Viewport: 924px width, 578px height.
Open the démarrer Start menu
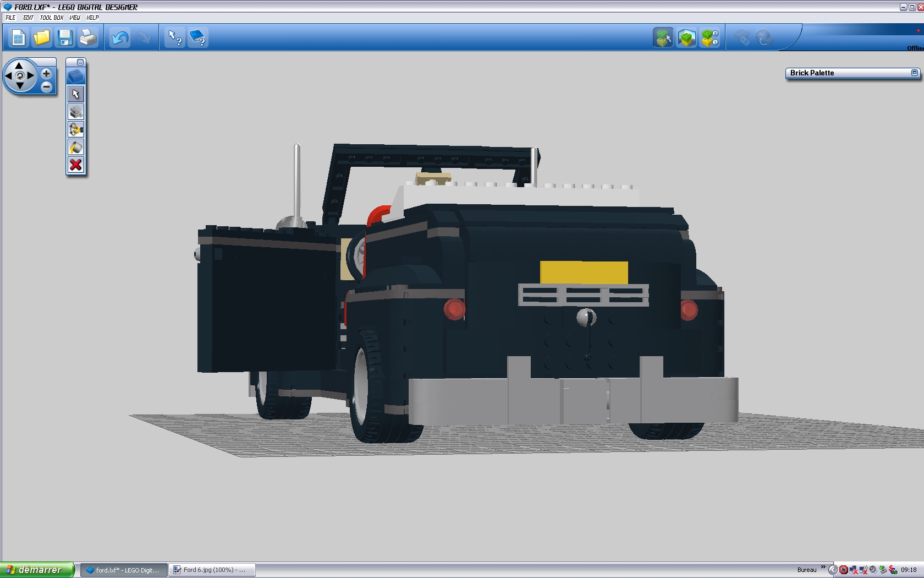(x=37, y=570)
